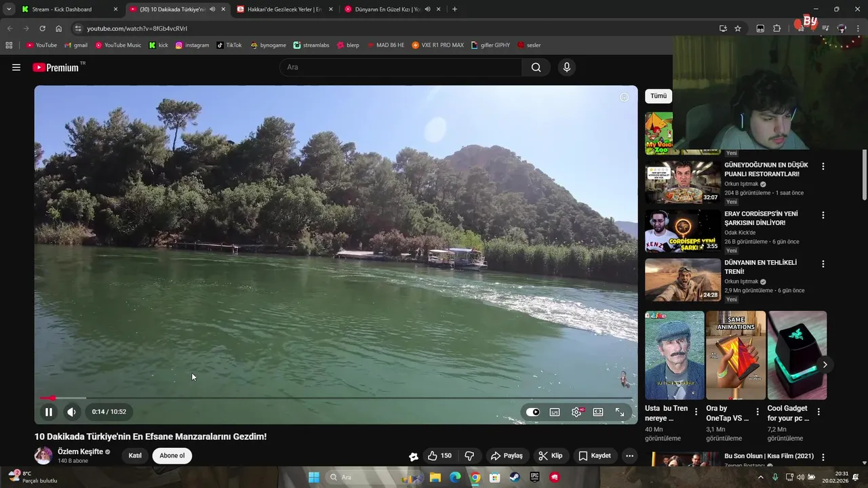
Task: Open options for GÜNEYDOĞU'NUN EN DÜŞÜK video
Action: [823, 166]
